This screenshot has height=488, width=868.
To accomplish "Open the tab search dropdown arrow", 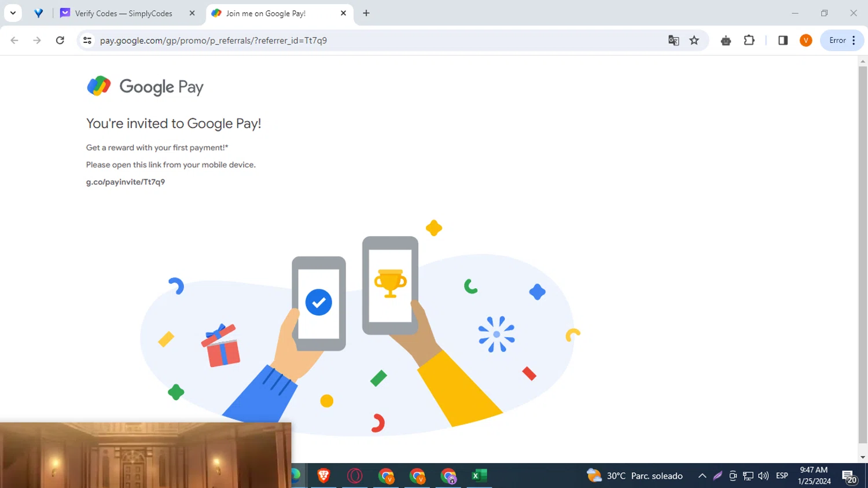I will [x=13, y=13].
